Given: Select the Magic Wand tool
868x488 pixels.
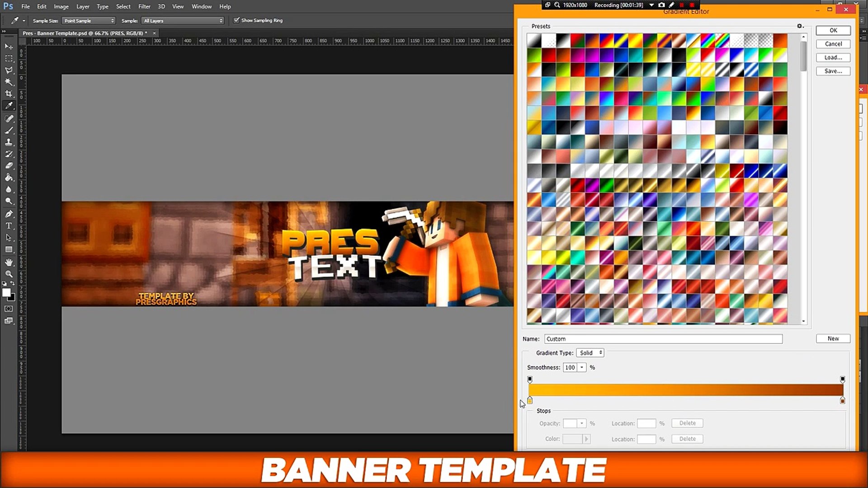Looking at the screenshot, I should (x=9, y=82).
